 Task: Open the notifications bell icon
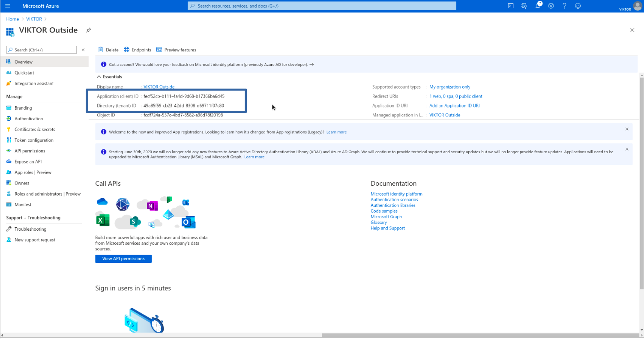pyautogui.click(x=538, y=6)
